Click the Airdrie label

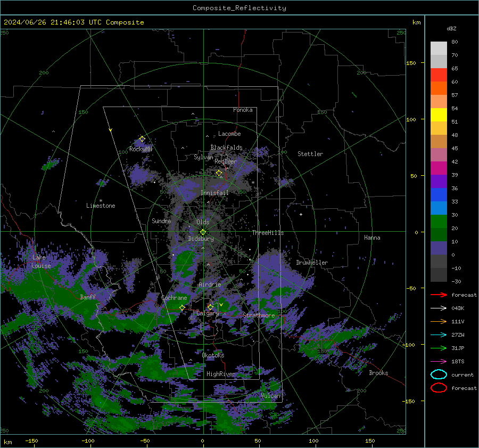pos(210,284)
